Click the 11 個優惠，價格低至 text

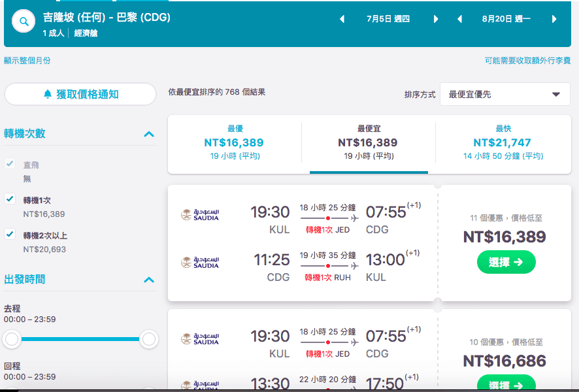point(506,218)
